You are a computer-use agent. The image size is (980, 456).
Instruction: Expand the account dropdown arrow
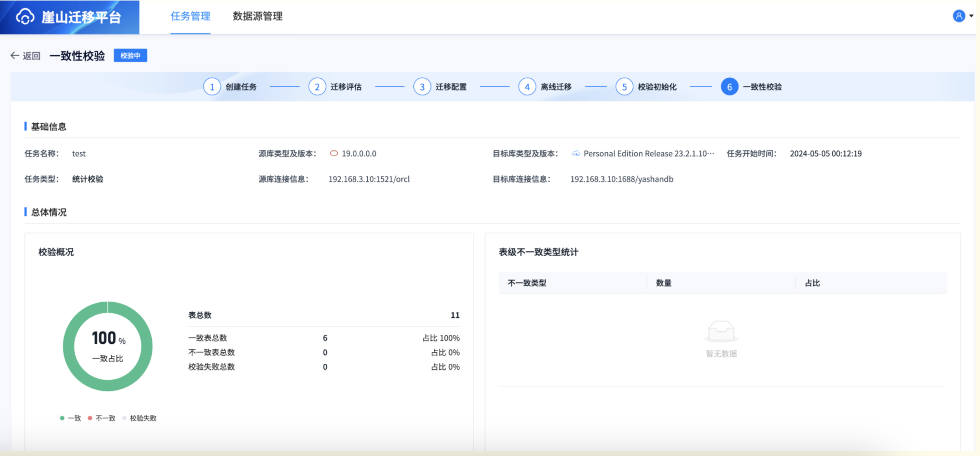(971, 16)
